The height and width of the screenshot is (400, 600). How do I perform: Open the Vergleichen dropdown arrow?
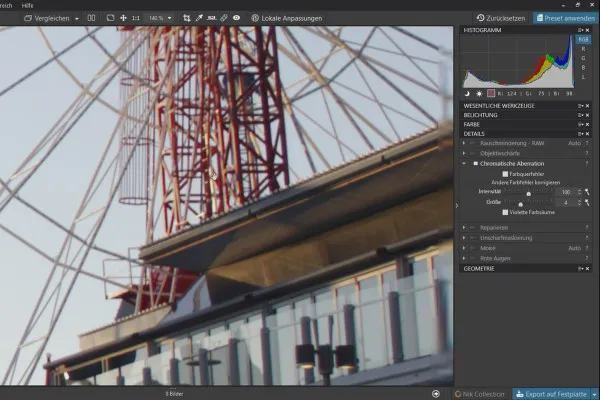[x=77, y=18]
